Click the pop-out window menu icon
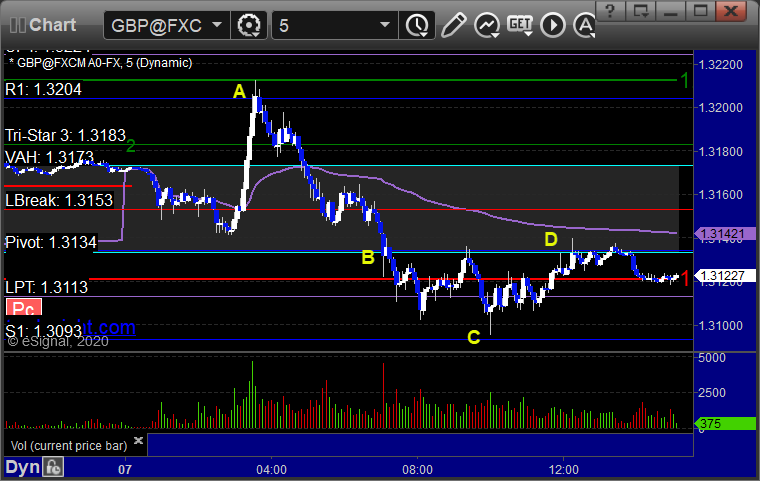This screenshot has height=481, width=760. (641, 11)
